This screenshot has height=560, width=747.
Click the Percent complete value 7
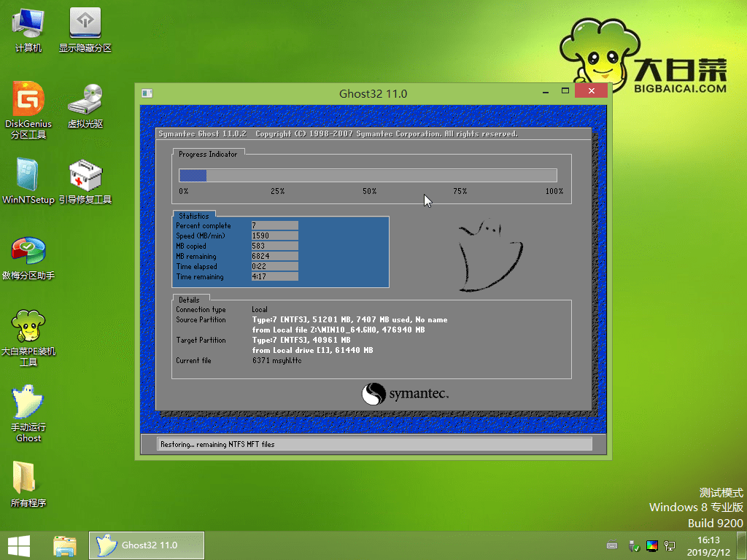[274, 226]
